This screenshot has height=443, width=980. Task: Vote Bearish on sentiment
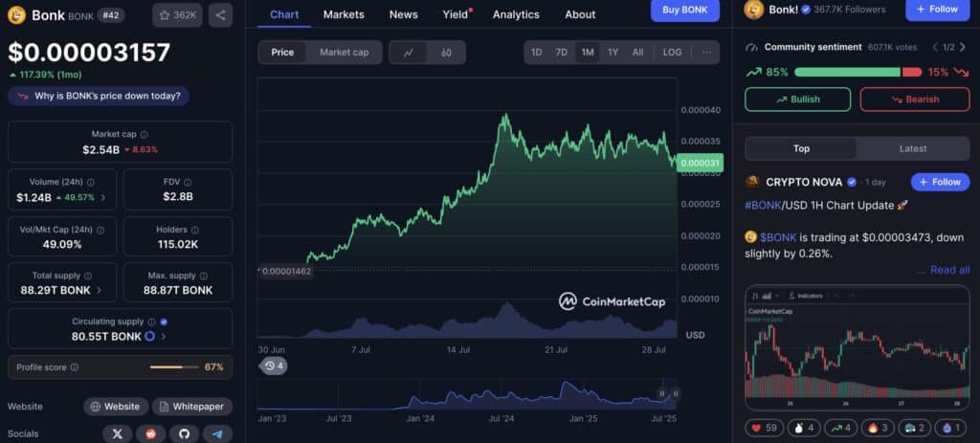(x=915, y=100)
